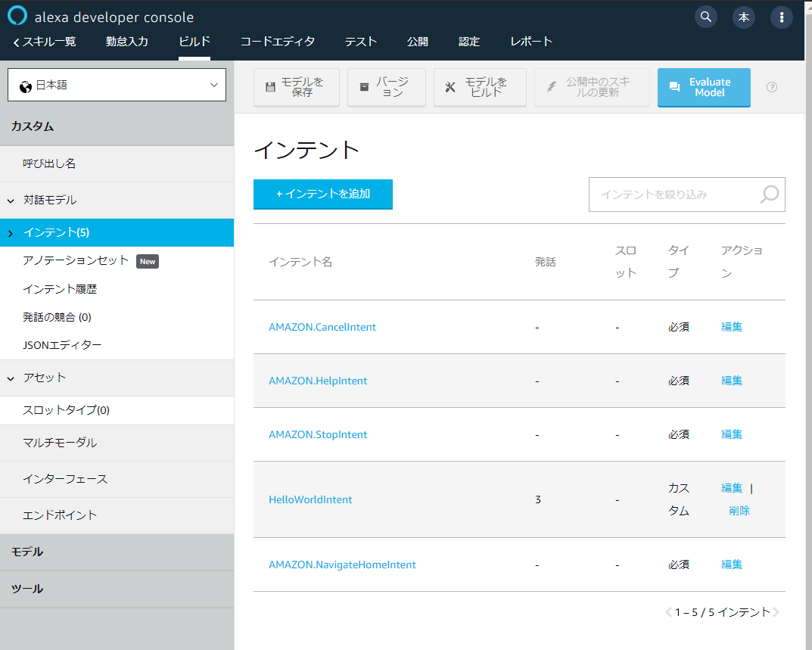Go back to スキル一覧

pos(45,42)
